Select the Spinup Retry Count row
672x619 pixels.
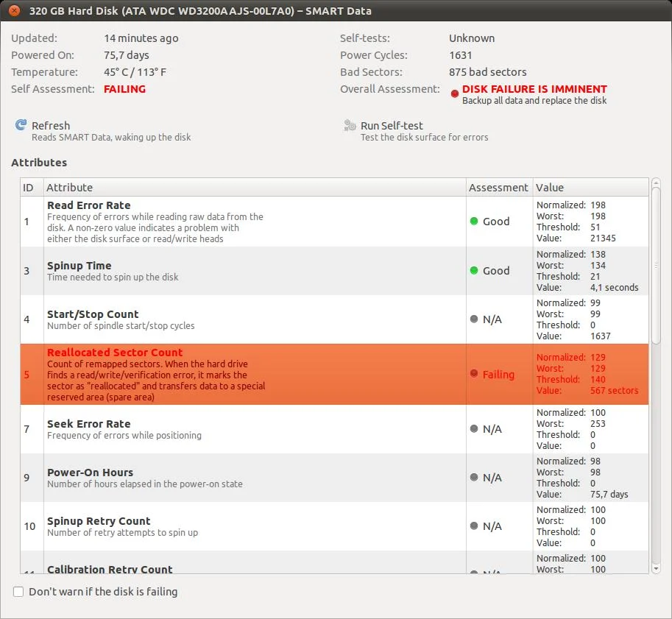334,526
